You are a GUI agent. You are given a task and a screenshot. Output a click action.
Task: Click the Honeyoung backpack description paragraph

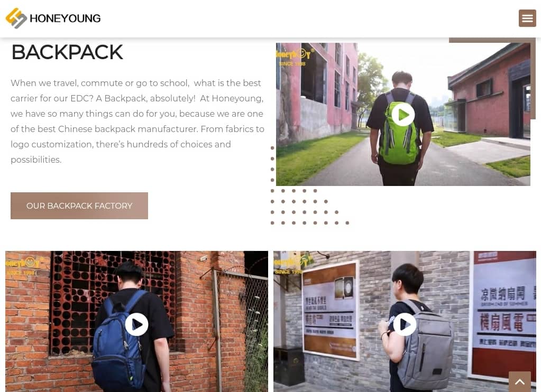tap(137, 122)
